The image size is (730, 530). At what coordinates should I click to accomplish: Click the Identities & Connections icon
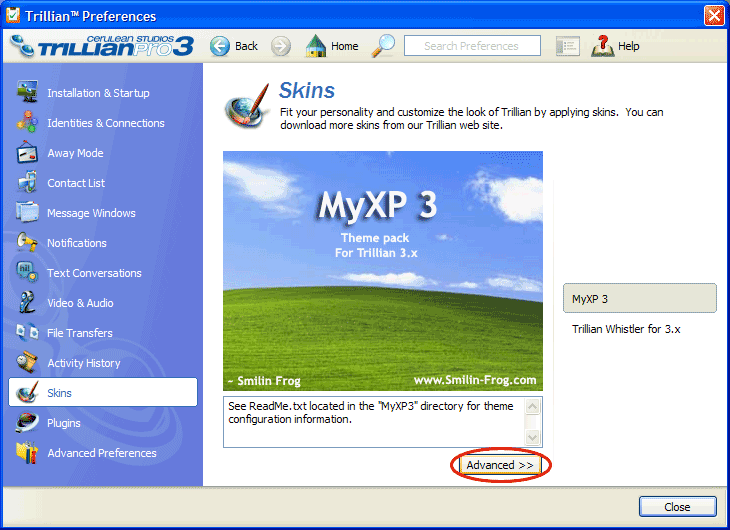click(27, 122)
